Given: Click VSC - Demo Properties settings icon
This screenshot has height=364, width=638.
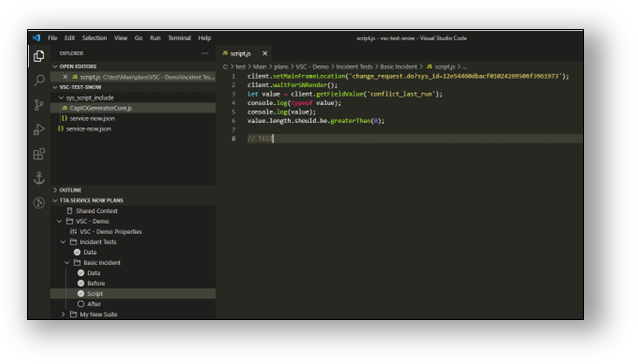Looking at the screenshot, I should pyautogui.click(x=73, y=232).
